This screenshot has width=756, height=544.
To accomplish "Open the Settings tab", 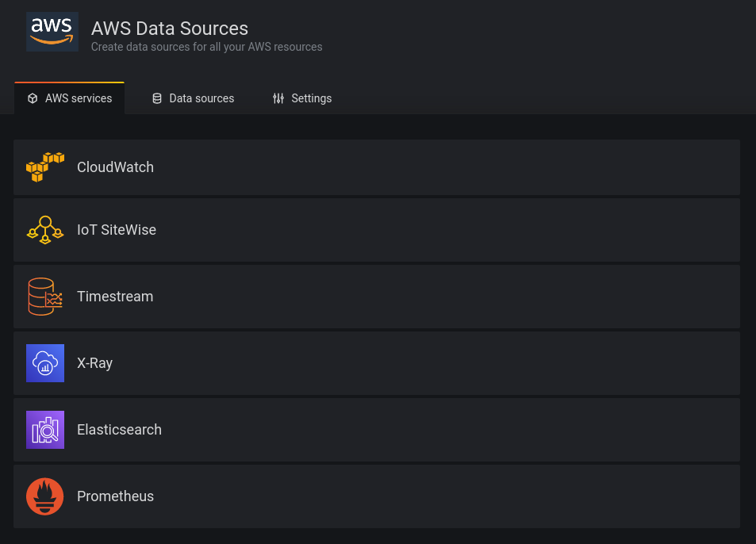I will click(302, 98).
